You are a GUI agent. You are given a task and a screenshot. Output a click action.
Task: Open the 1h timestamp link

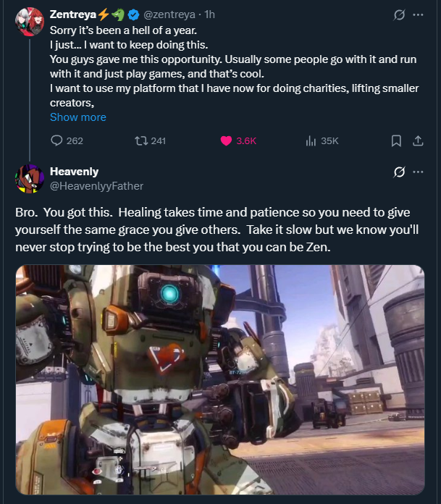tap(209, 14)
